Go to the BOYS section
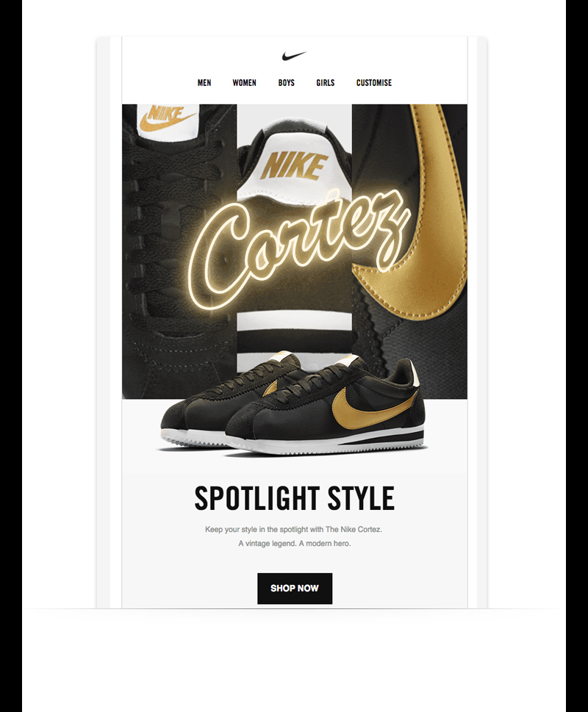This screenshot has height=712, width=588. click(x=287, y=82)
